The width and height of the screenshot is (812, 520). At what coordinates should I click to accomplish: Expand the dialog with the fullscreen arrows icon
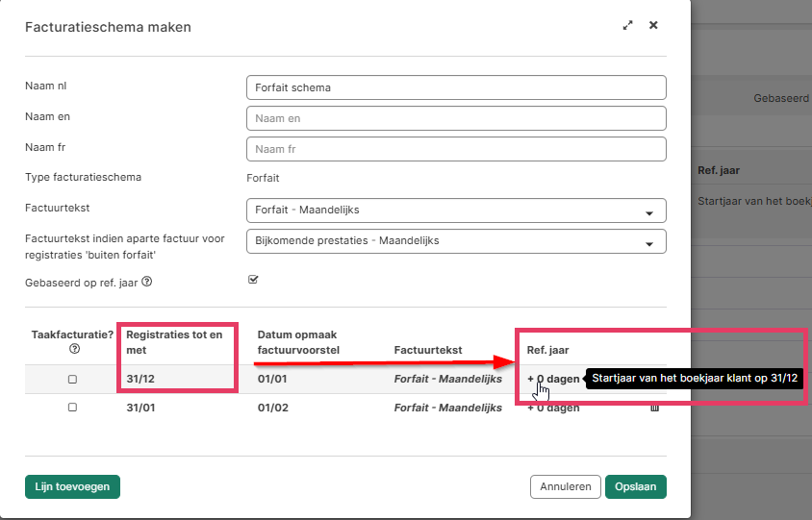point(627,25)
